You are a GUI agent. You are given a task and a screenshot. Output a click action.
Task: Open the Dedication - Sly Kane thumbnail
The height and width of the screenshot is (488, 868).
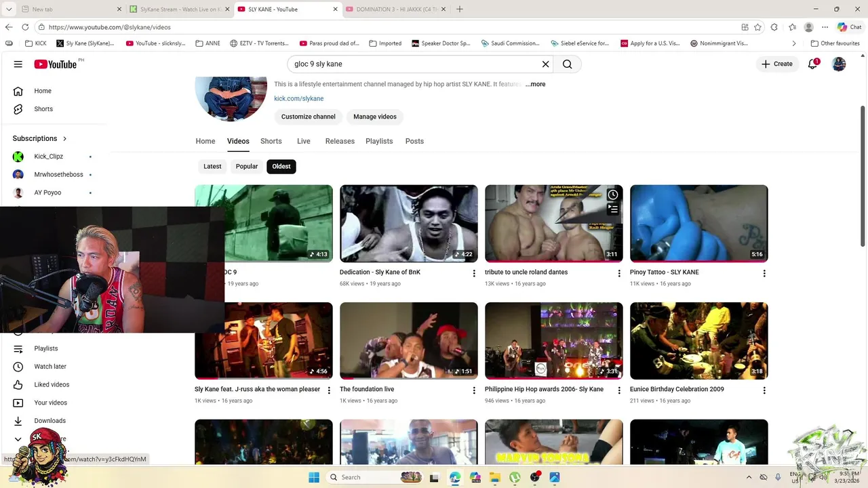pos(409,224)
